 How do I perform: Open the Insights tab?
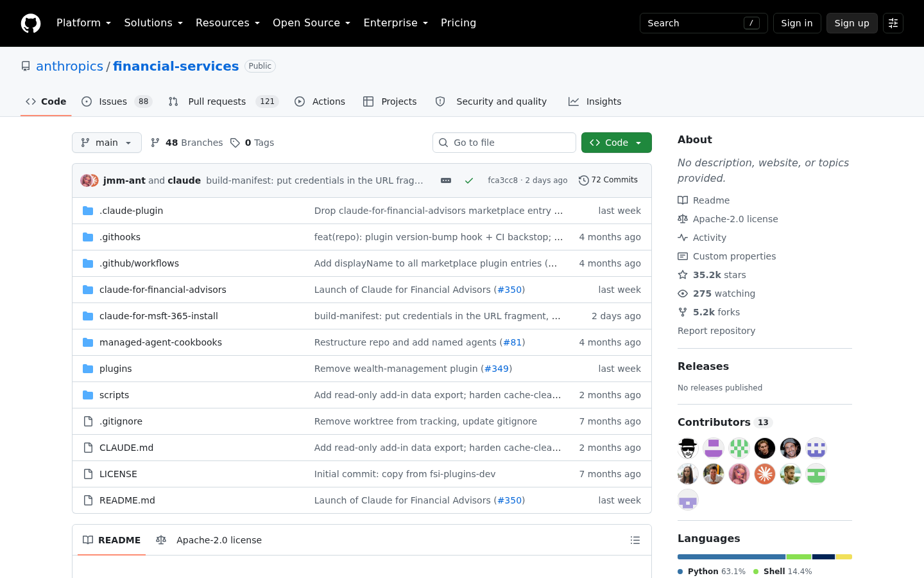coord(595,101)
